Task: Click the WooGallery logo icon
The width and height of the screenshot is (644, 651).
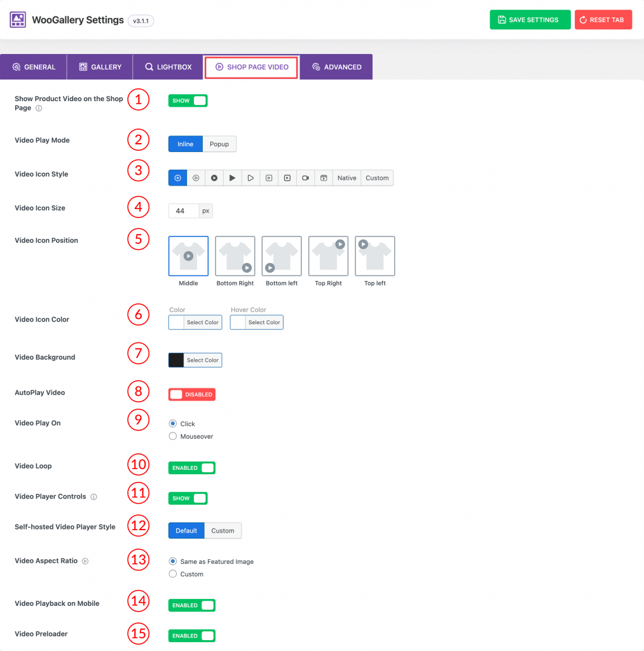Action: [18, 20]
